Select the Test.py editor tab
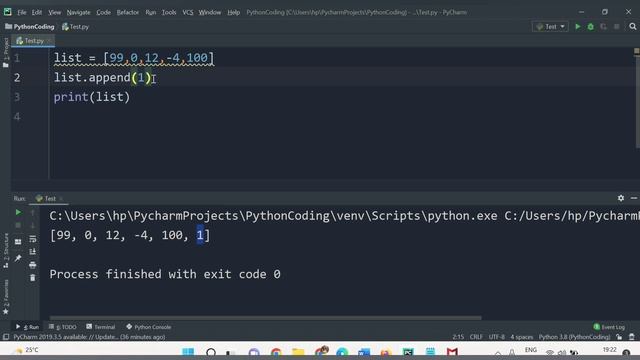This screenshot has width=640, height=360. click(x=33, y=41)
